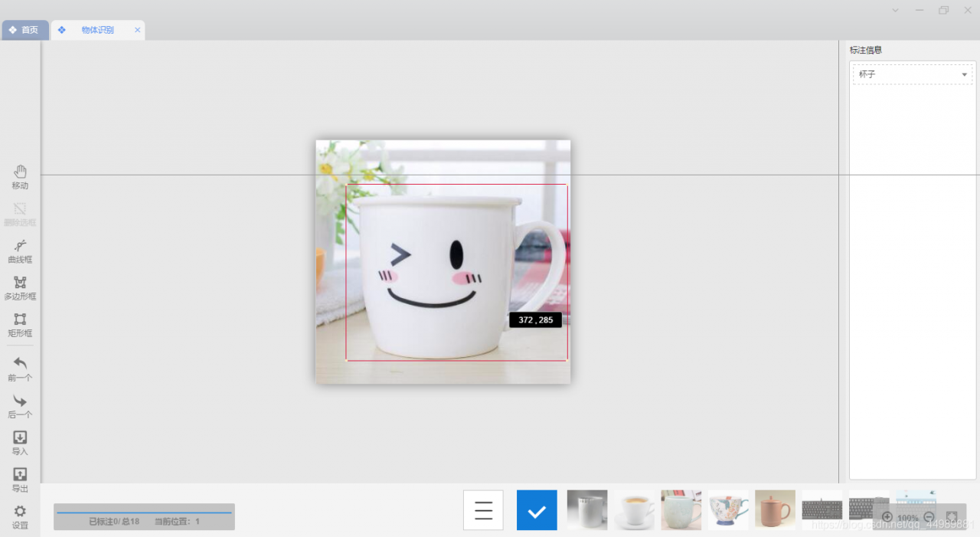Advance to the next image with 后一个
This screenshot has width=980, height=537.
point(20,406)
